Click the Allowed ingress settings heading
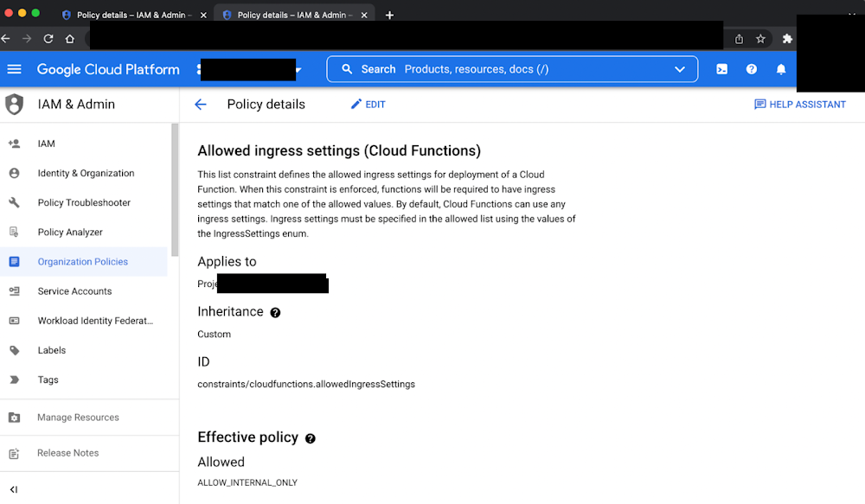 coord(339,151)
